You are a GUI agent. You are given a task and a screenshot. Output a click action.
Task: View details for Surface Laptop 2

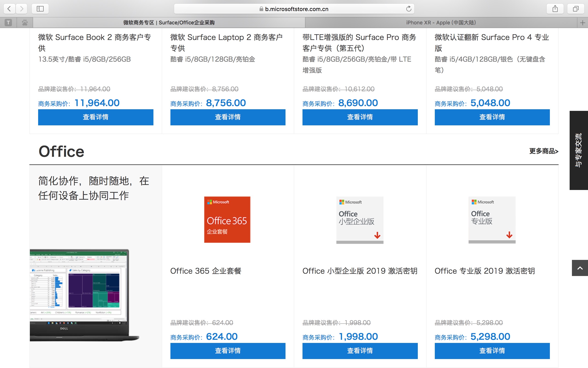[x=228, y=117]
